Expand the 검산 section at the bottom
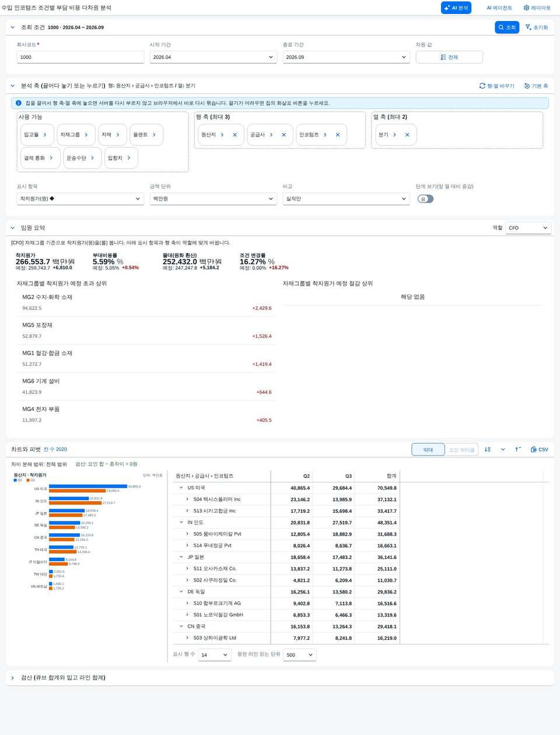The image size is (560, 735). (13, 678)
